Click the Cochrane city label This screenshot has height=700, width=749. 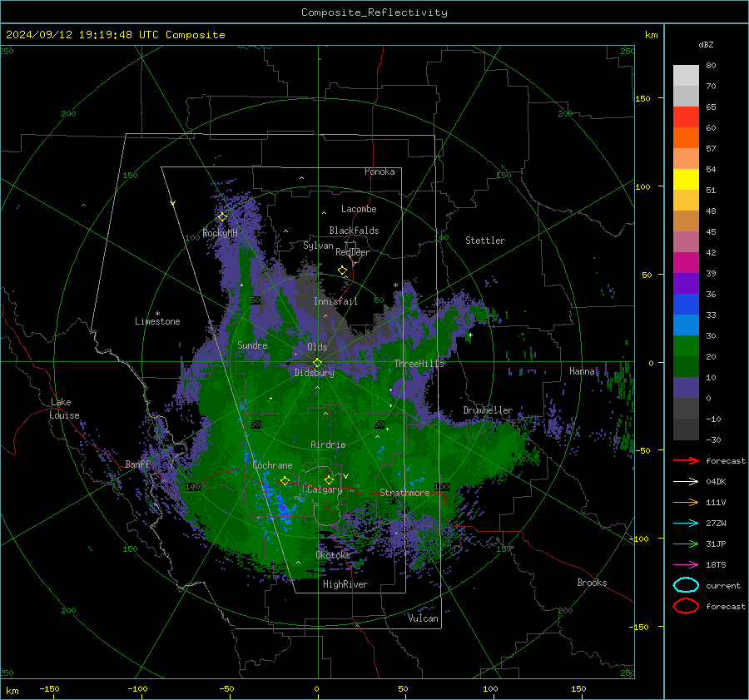tap(272, 465)
